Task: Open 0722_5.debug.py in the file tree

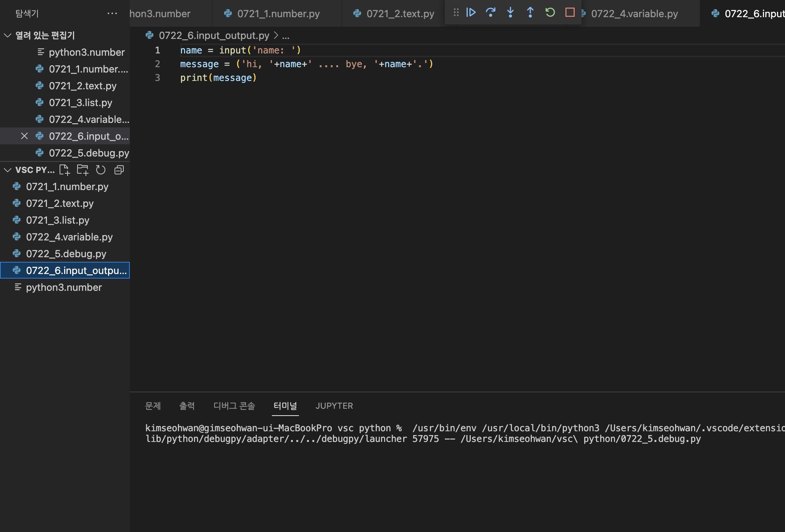Action: click(66, 254)
